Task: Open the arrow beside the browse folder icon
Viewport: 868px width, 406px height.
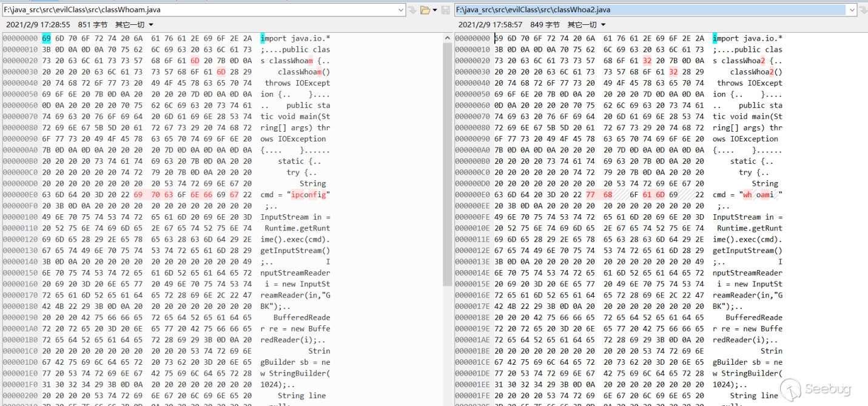Action: (x=435, y=10)
